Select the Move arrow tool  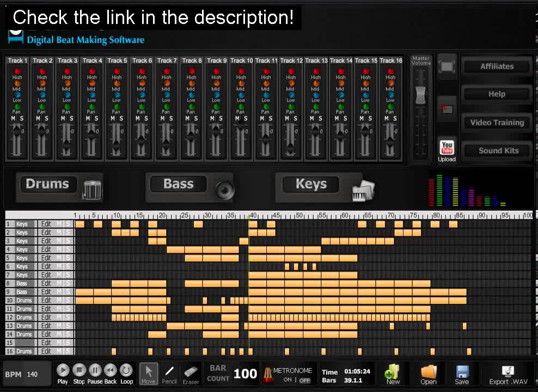(149, 373)
